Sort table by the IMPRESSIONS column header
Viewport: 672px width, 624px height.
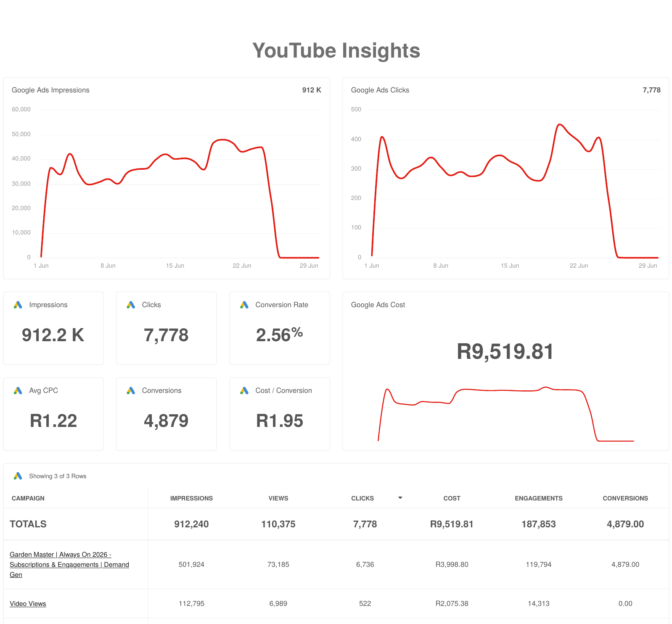coord(191,498)
